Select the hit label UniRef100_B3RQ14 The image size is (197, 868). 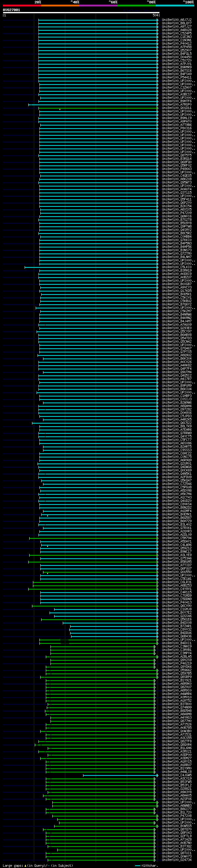point(177,159)
